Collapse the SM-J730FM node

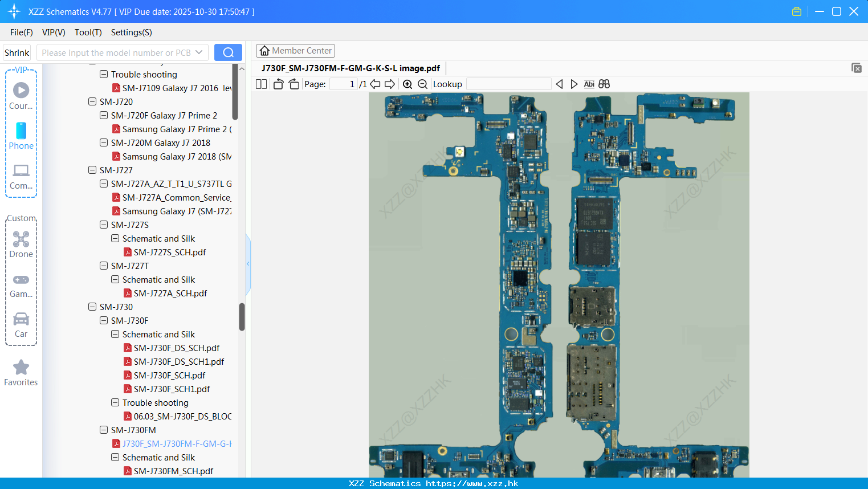[x=104, y=430]
